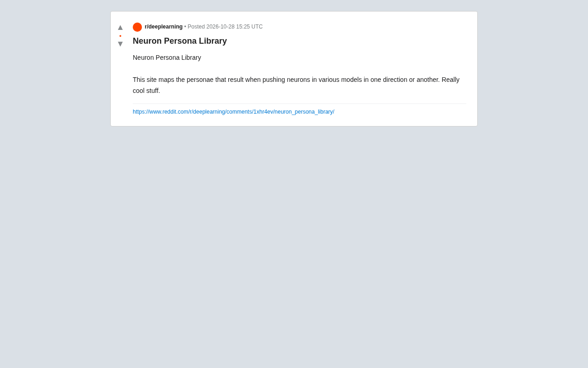Viewport: 588px width, 368px height.
Task: Click the bold post title heading
Action: click(x=180, y=41)
